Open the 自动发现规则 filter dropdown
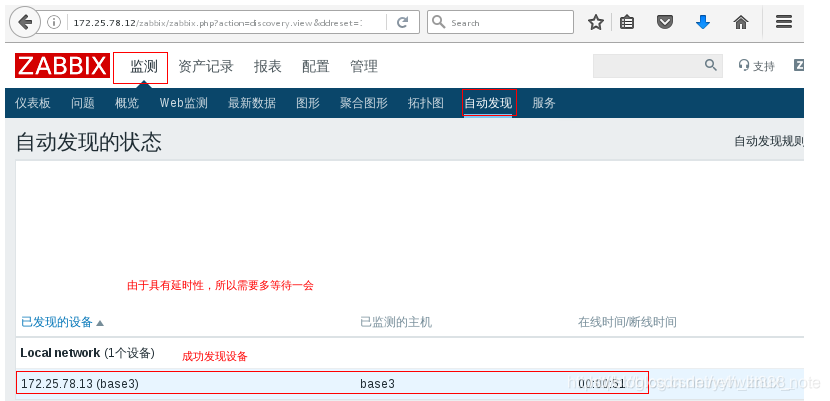 [x=769, y=142]
